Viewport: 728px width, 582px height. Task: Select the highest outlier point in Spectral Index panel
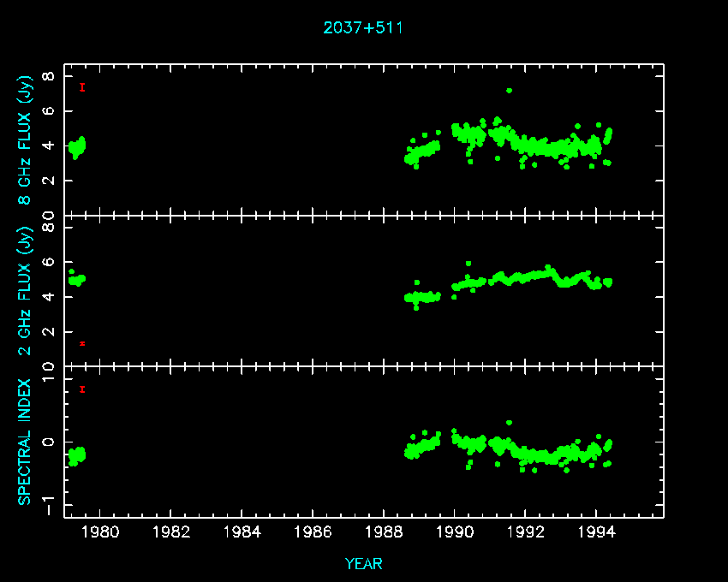pyautogui.click(x=509, y=423)
